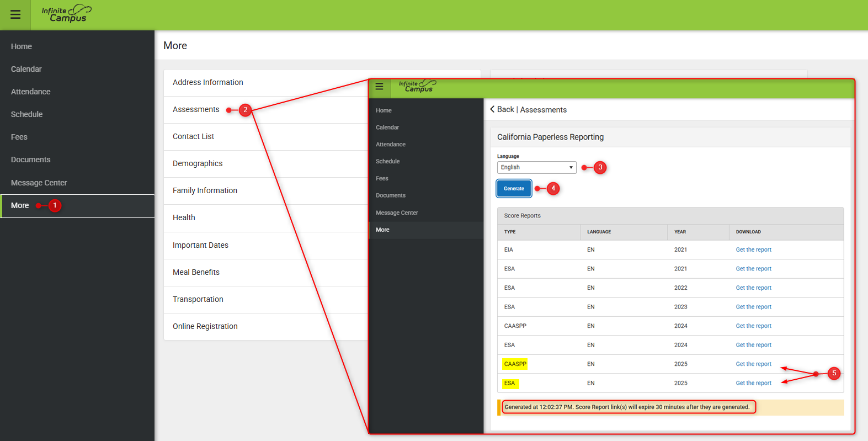Click Back link beside Assessments

(505, 109)
